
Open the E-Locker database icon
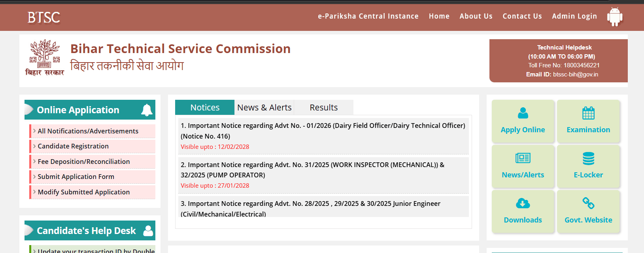pos(588,158)
